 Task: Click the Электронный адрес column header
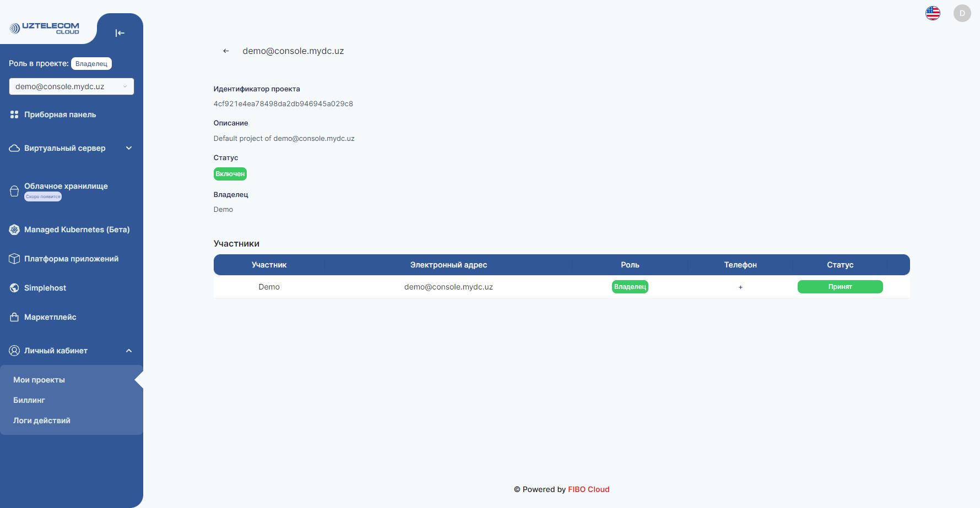(x=448, y=265)
